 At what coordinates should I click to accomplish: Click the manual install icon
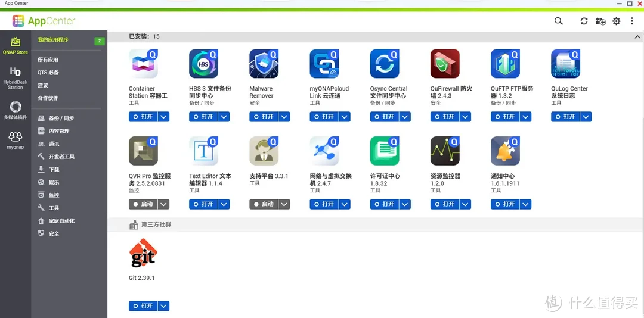click(600, 21)
